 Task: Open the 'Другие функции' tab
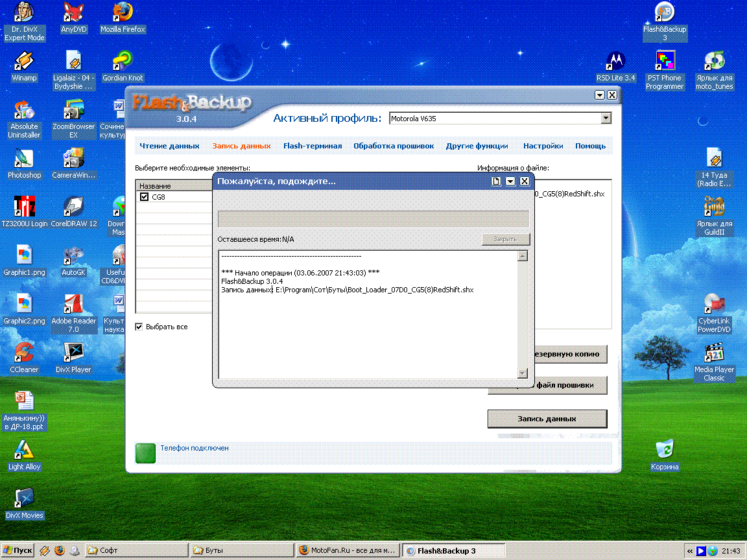[x=477, y=146]
